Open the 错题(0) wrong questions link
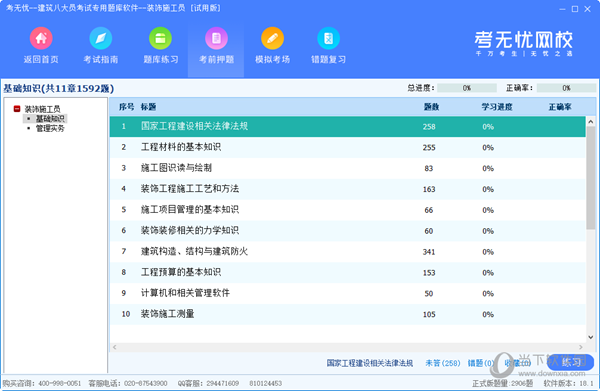Screen dimensions: 600x391 coord(481,363)
